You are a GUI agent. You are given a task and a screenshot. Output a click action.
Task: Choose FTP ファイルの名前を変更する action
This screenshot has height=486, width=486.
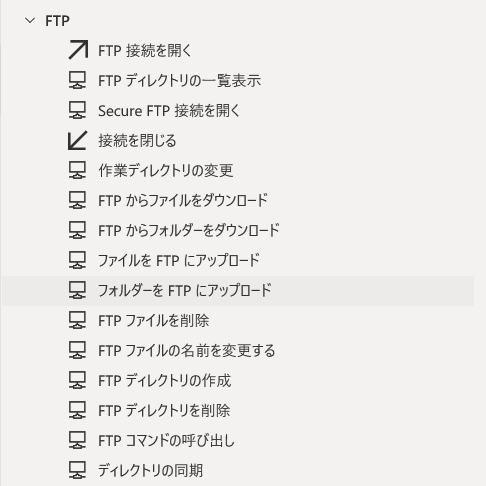point(238,351)
